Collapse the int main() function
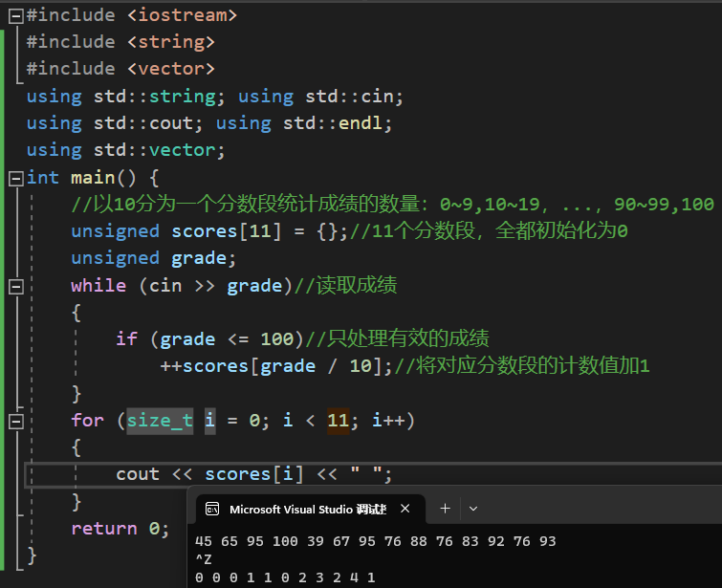Image resolution: width=722 pixels, height=588 pixels. [14, 178]
